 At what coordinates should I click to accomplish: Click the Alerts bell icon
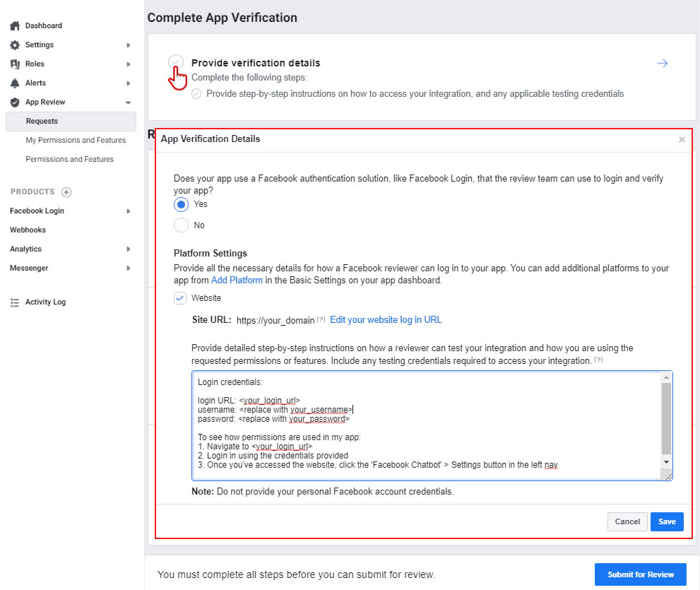point(15,83)
